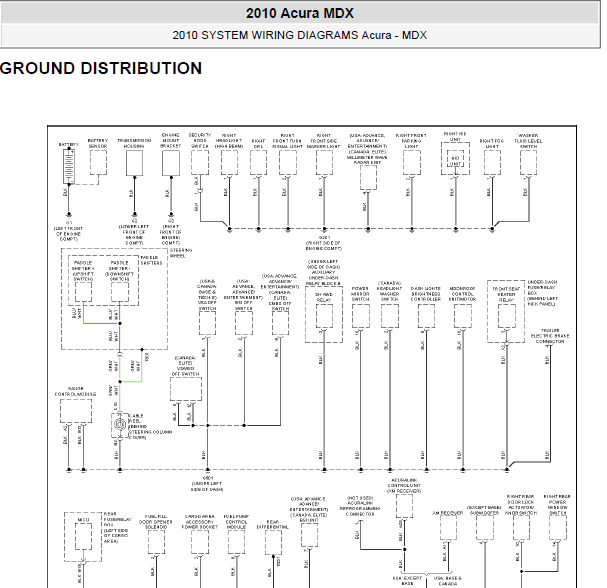This screenshot has height=588, width=607.
Task: Click the 'MOONROOF CONTROL UNIT/MOTOR' label
Action: coord(463,293)
